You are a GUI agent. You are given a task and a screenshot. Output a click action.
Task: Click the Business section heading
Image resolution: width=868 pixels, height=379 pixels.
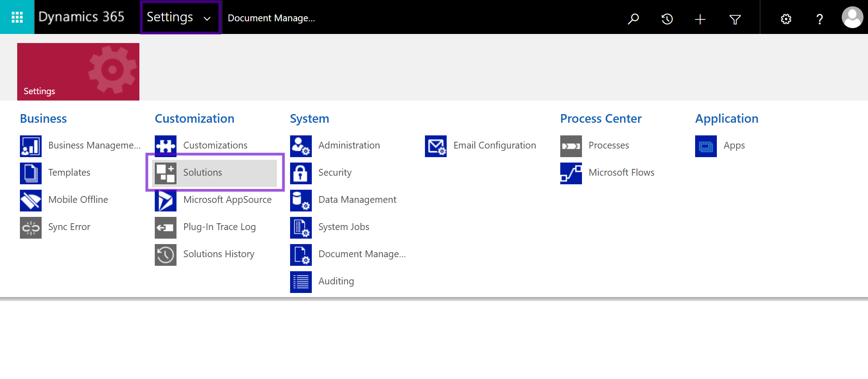tap(43, 119)
